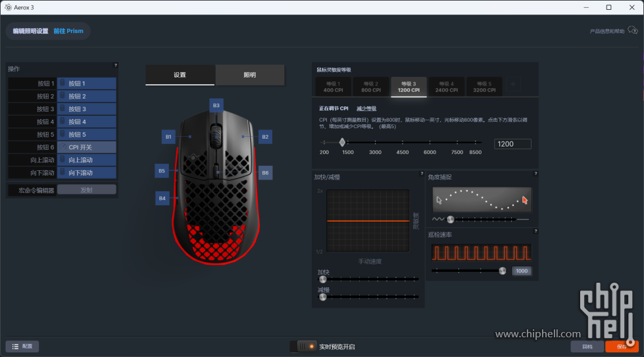Click the polling rate slider handle
The width and height of the screenshot is (644, 357).
503,271
